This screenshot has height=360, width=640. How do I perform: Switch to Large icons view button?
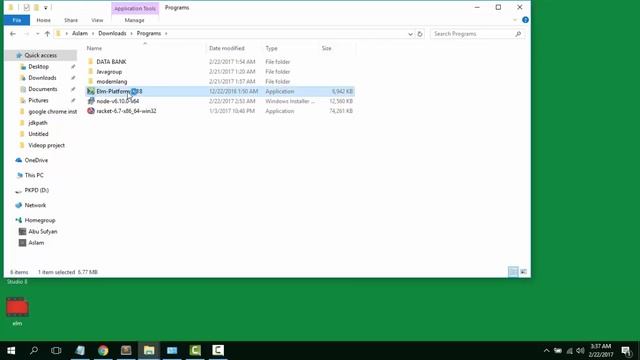(x=524, y=272)
